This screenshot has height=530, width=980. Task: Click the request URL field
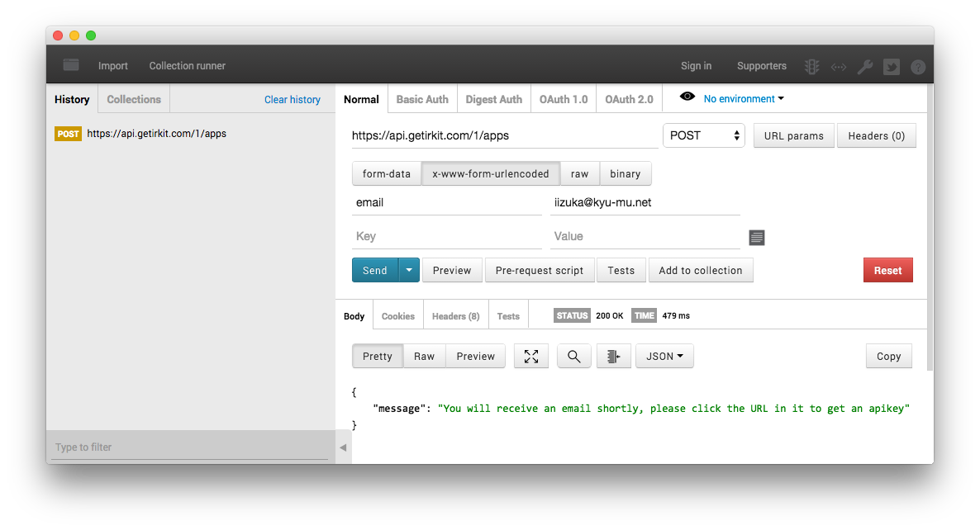[x=505, y=135]
